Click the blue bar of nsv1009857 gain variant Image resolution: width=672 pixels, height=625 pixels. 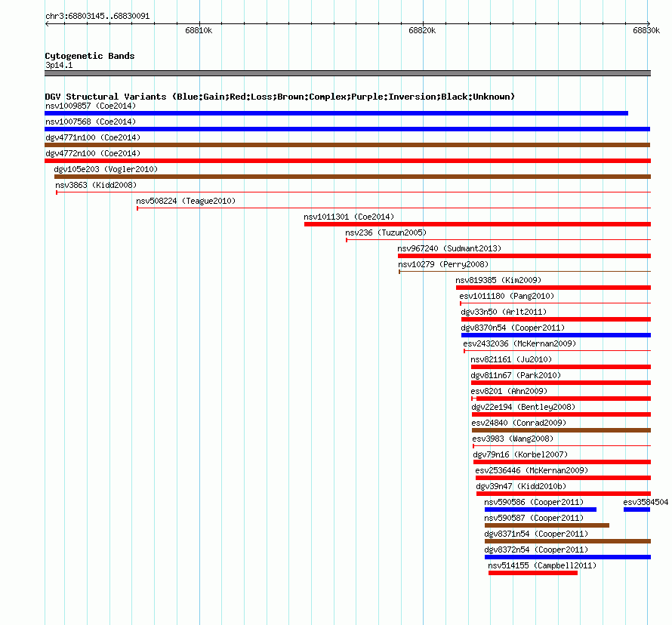point(337,113)
